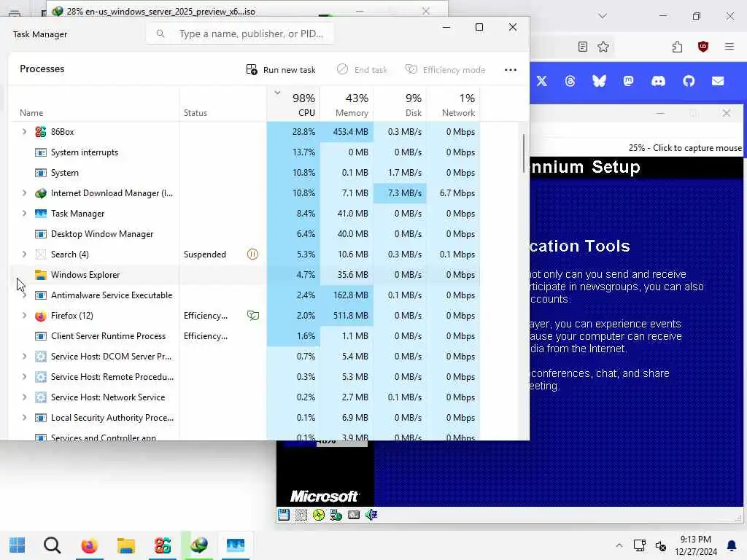Click the Run new task icon button

tap(252, 69)
